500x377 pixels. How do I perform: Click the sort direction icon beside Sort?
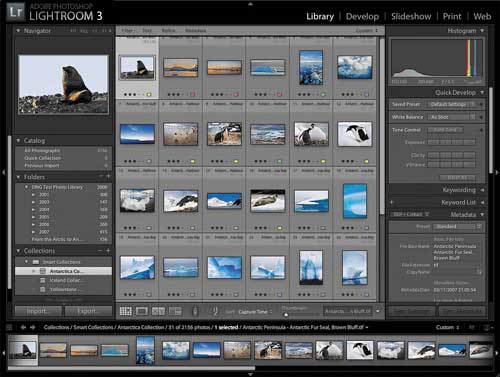215,311
